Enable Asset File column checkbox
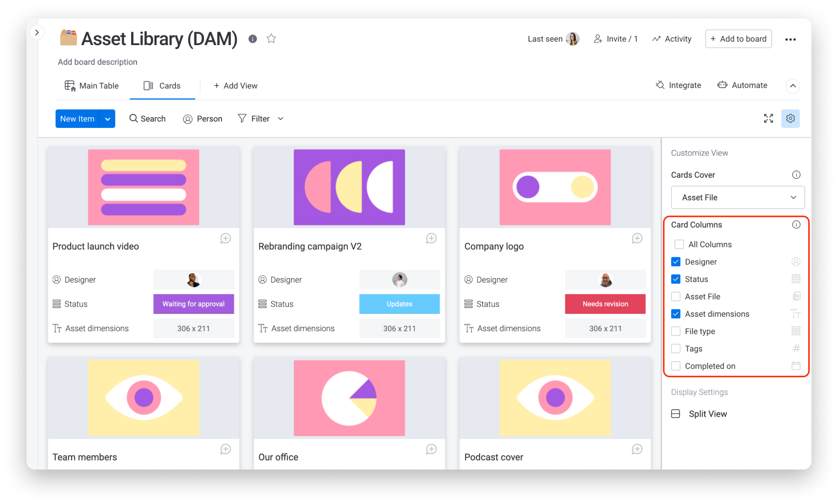The height and width of the screenshot is (504, 838). pyautogui.click(x=675, y=297)
